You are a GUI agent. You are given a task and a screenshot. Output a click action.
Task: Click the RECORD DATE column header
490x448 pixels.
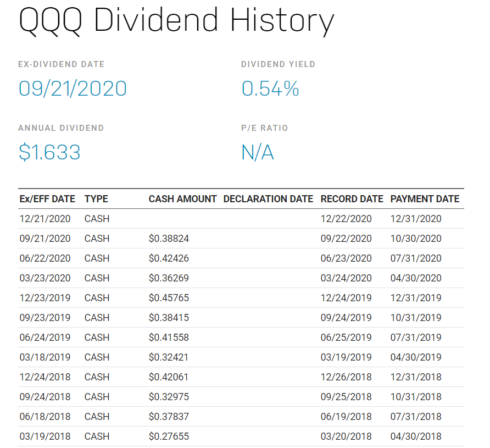(x=352, y=199)
